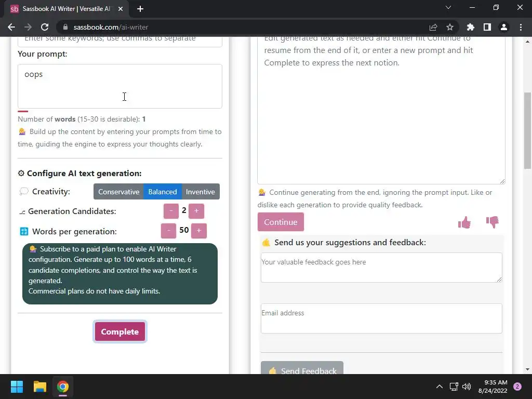Select Inventive creativity
Viewport: 532px width, 399px height.
tap(201, 192)
